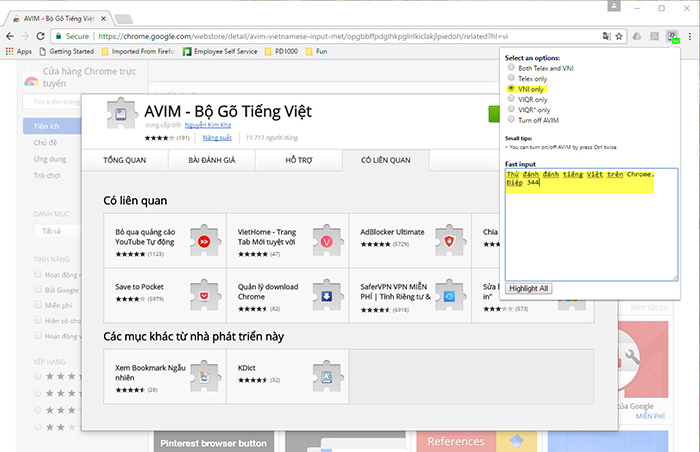Select Trò chơi in the sidebar
The image size is (700, 452).
click(x=47, y=176)
